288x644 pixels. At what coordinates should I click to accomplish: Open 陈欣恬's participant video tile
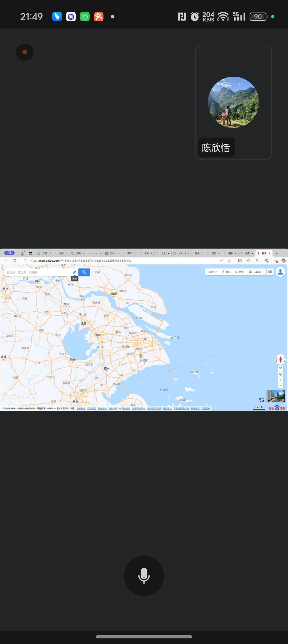233,102
